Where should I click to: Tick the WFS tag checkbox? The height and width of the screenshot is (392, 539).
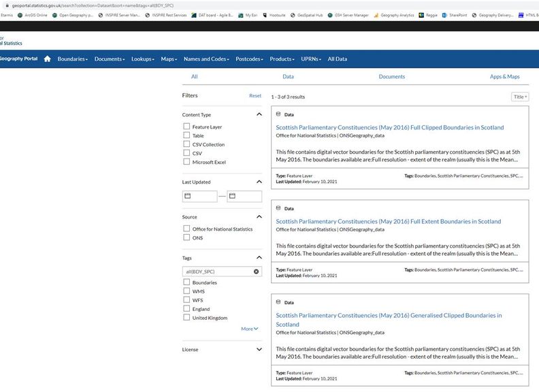(x=186, y=299)
